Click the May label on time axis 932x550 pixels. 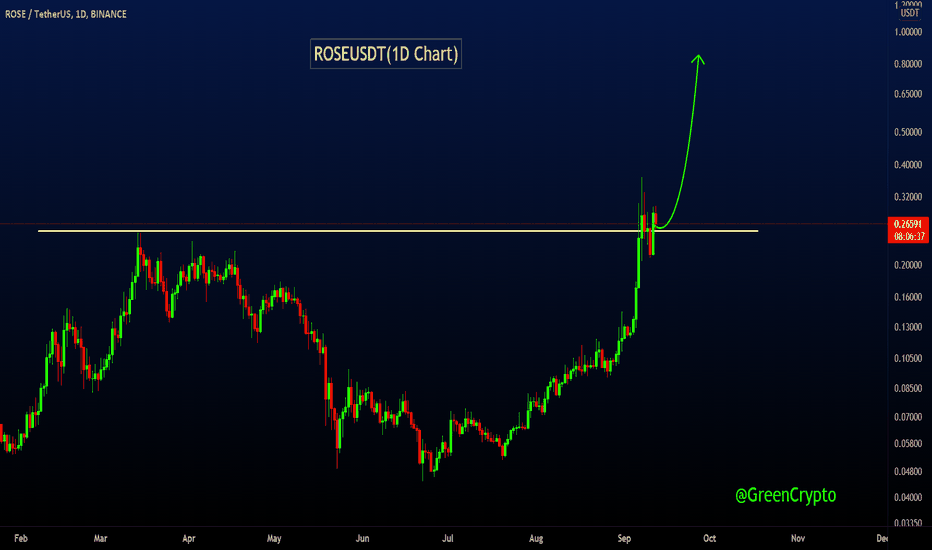pyautogui.click(x=274, y=538)
